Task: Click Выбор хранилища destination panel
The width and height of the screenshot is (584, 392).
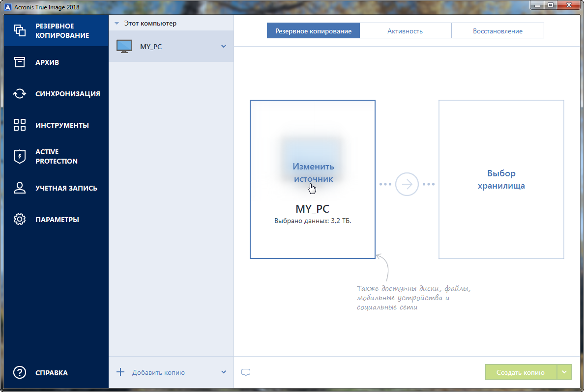Action: point(501,179)
